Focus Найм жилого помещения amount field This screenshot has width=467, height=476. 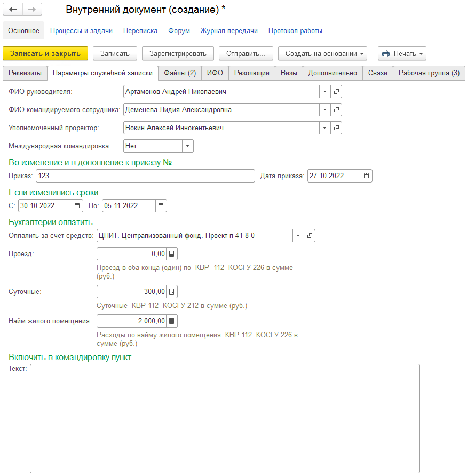tap(131, 321)
